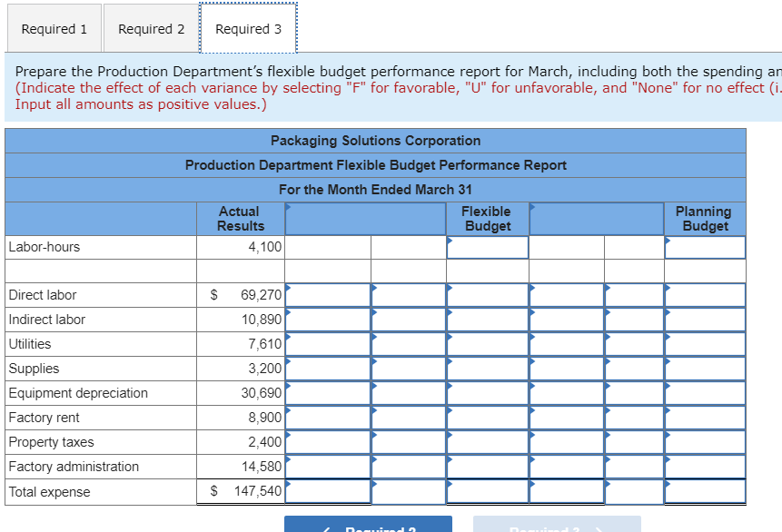Click Indirect labor cell right of 10,890
The height and width of the screenshot is (532, 782).
pos(328,320)
